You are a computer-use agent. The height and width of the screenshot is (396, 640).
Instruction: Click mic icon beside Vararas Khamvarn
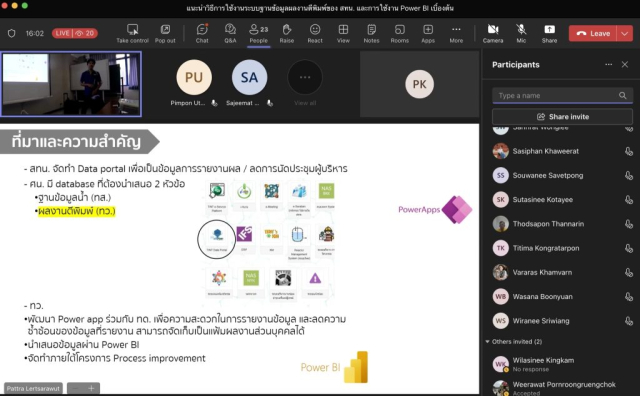click(629, 273)
